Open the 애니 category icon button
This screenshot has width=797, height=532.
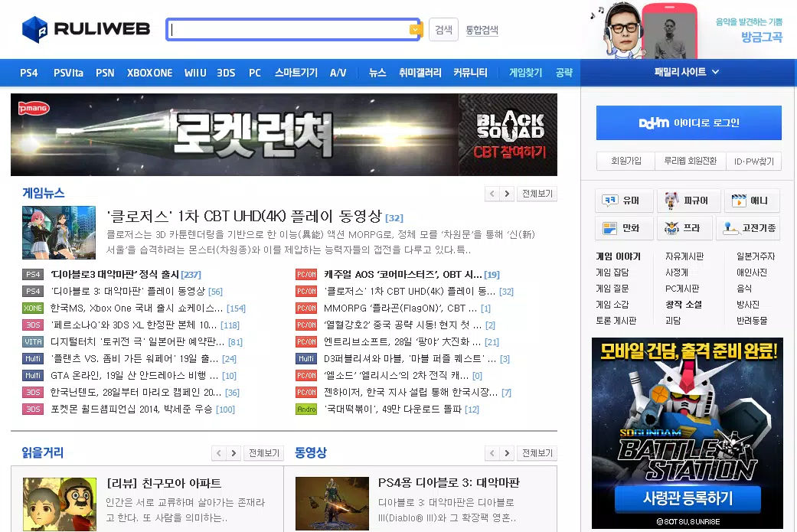tap(753, 201)
